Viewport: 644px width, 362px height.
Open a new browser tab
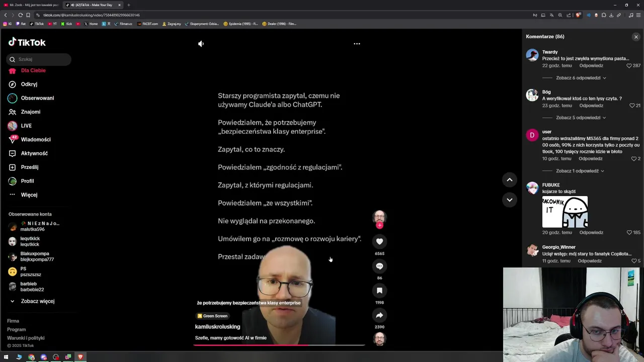point(128,5)
